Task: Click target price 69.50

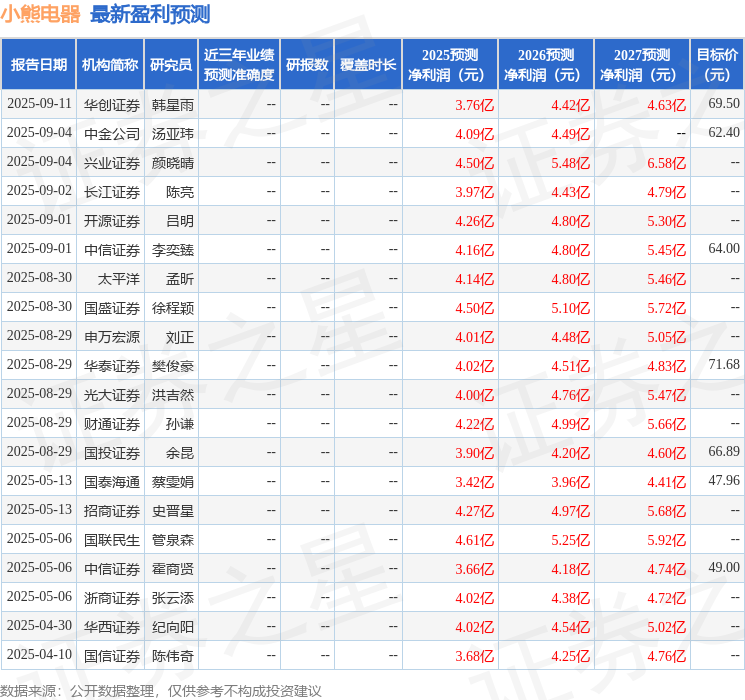Action: coord(724,104)
